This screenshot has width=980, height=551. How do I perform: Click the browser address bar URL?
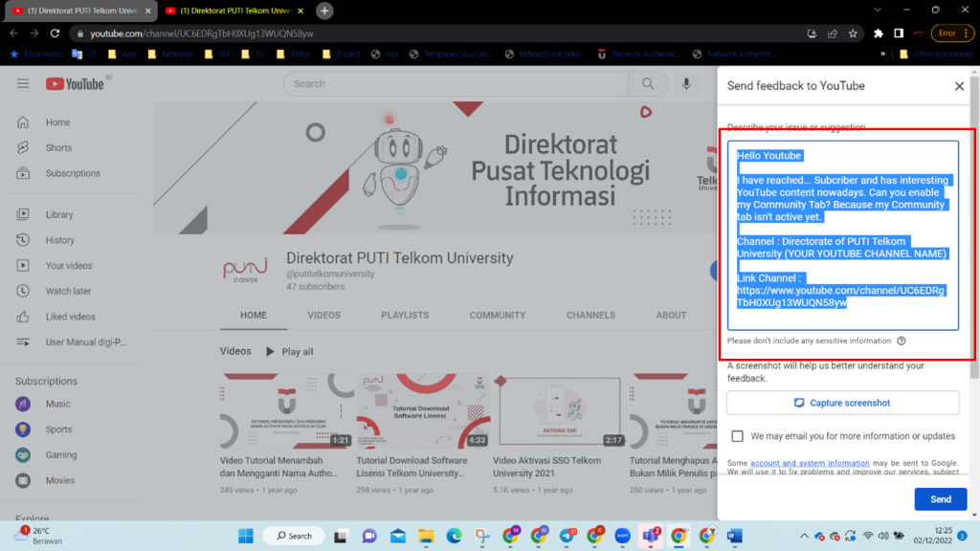pos(202,33)
